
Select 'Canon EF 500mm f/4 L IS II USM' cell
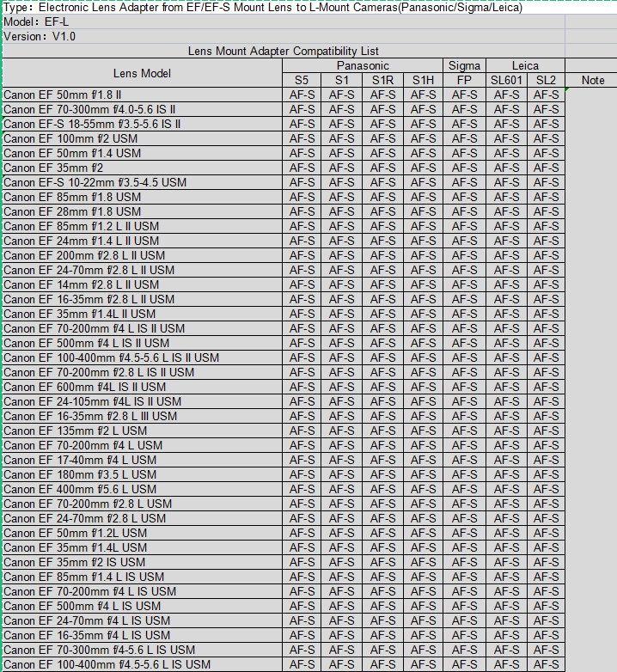click(143, 343)
